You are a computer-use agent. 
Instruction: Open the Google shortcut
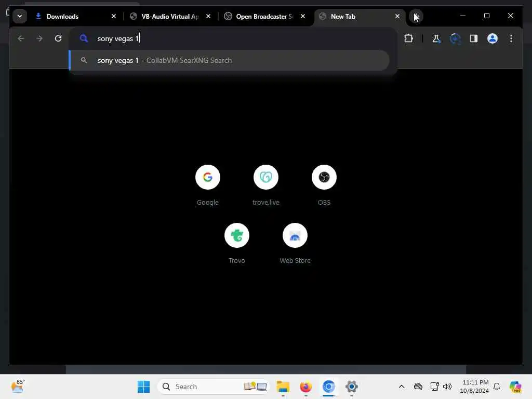click(208, 185)
